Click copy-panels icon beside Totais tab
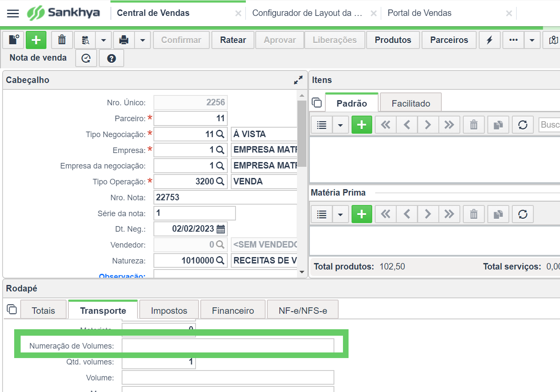Screen dimensions: 560x392 pos(12,309)
